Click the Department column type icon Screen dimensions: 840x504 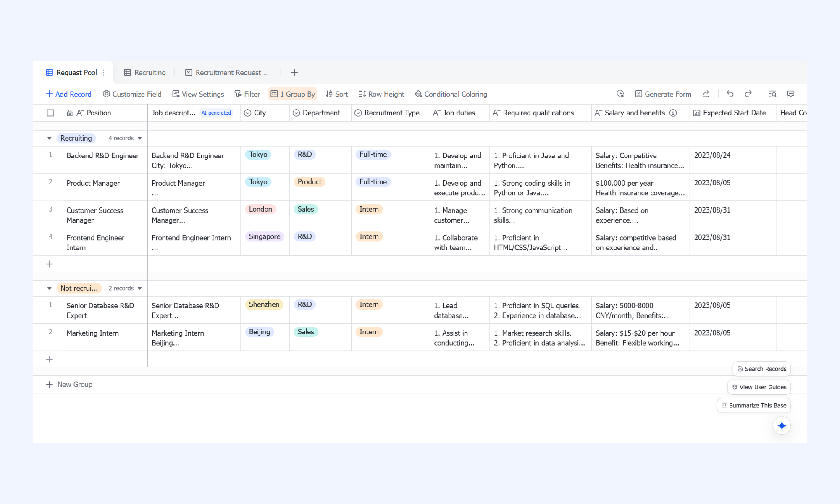point(297,113)
